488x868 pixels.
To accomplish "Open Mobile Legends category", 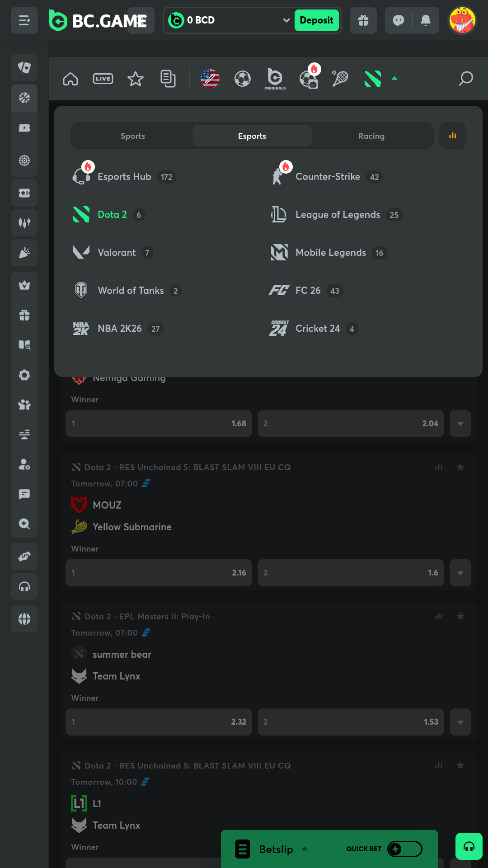I will [328, 253].
